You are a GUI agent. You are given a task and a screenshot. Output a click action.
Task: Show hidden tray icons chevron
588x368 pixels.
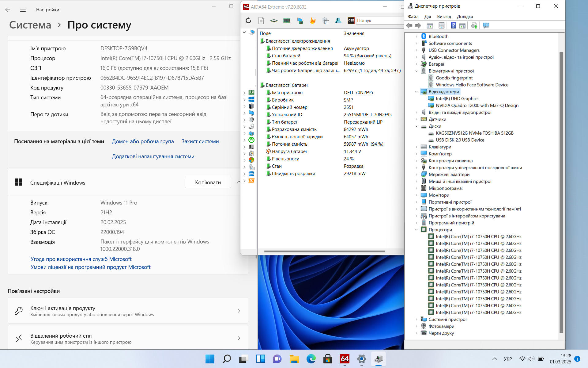tap(495, 359)
